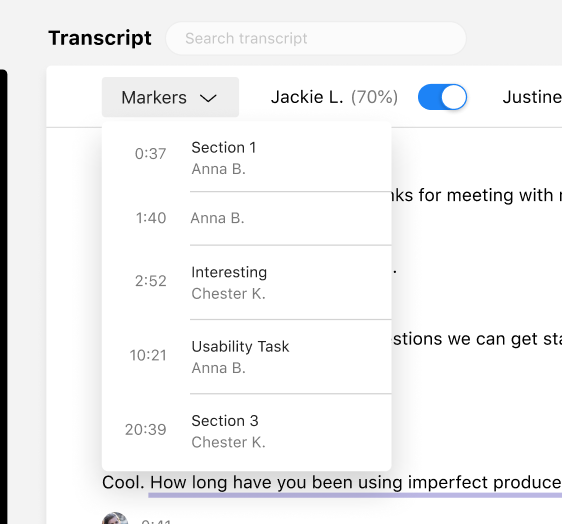Click the Transcript heading
Screen dimensions: 562x524
pyautogui.click(x=100, y=38)
